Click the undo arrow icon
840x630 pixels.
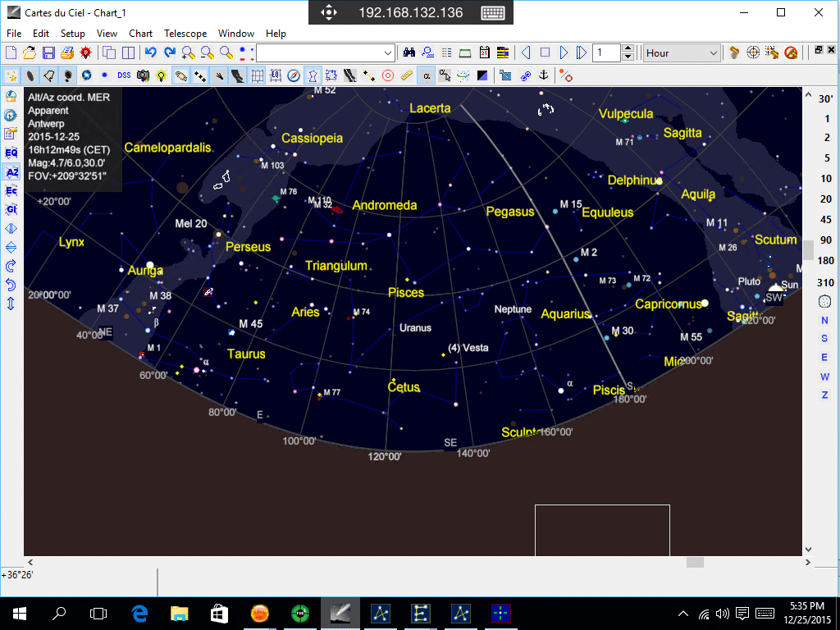click(x=151, y=52)
